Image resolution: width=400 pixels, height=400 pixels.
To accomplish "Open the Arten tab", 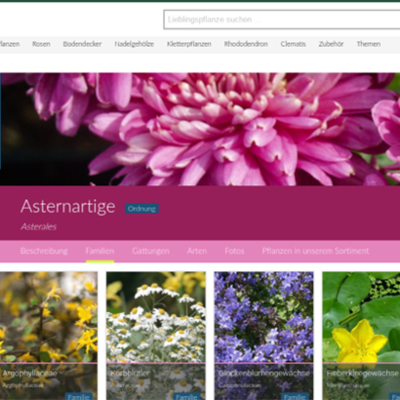I will 197,251.
